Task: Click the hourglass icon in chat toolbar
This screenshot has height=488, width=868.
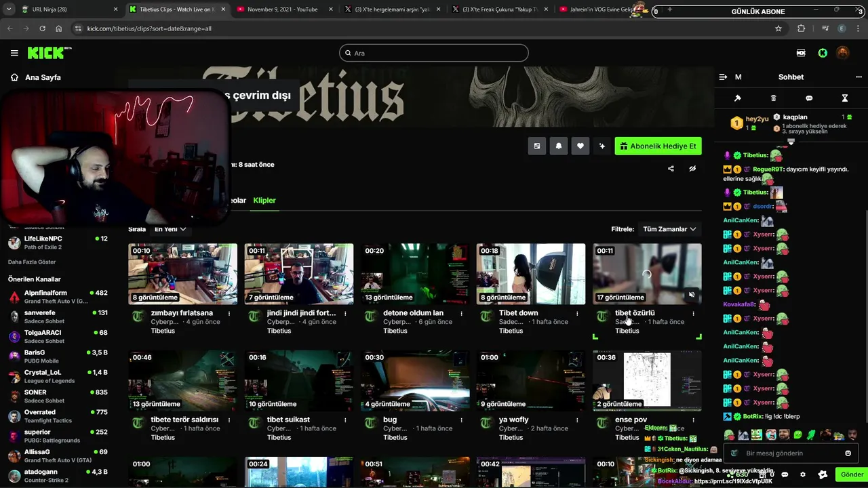Action: [x=845, y=98]
